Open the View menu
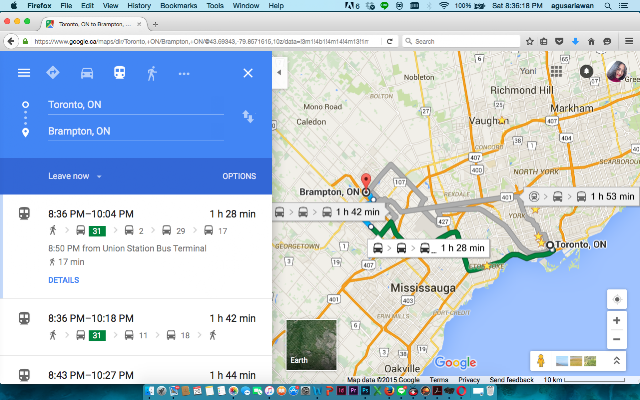This screenshot has width=640, height=400. point(110,6)
